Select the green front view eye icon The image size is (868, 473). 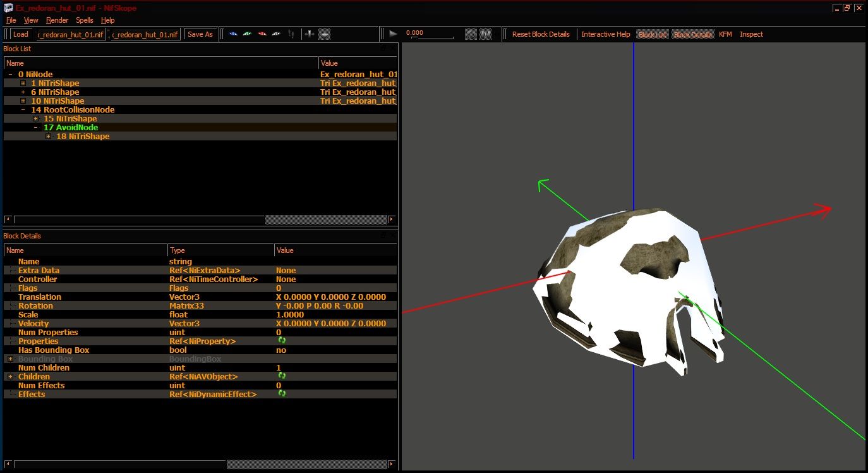click(x=247, y=34)
